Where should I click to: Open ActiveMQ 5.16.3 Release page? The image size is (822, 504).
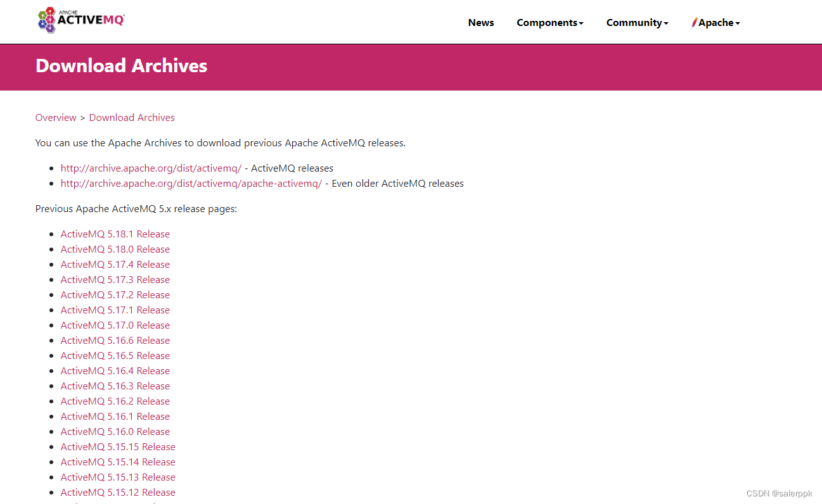click(115, 386)
